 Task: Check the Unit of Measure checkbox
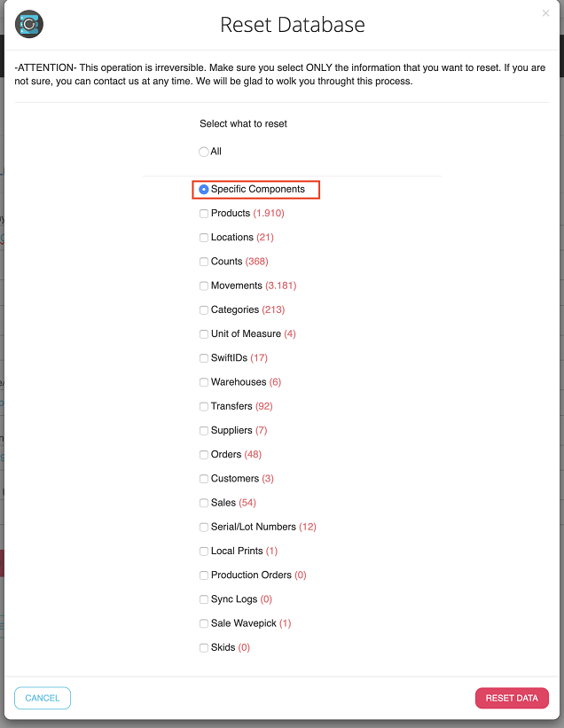coord(204,334)
